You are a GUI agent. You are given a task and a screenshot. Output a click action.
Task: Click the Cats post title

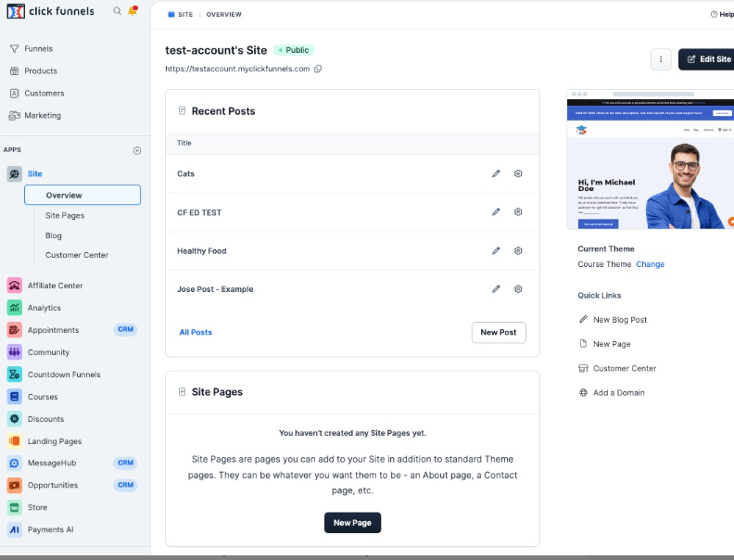point(186,173)
